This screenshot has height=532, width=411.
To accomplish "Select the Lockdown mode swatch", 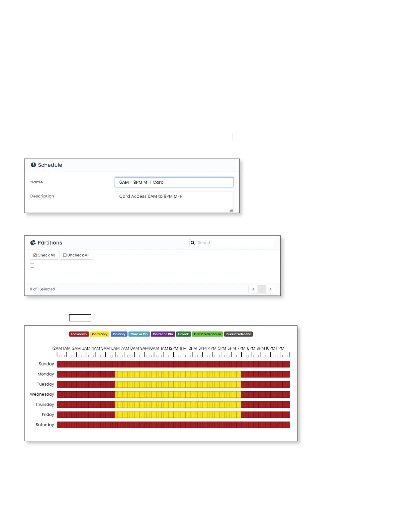I will click(79, 334).
